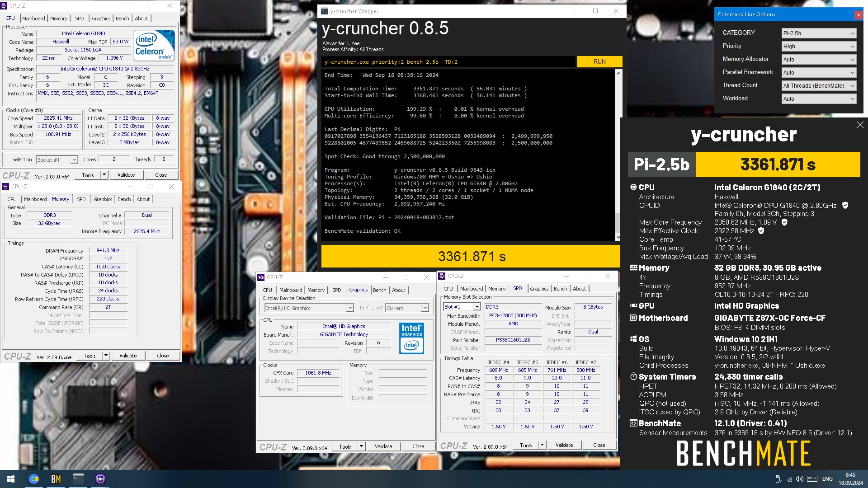Screen dimensions: 868x488
Task: Click the shield beside Max Core Frequency
Action: tap(784, 222)
